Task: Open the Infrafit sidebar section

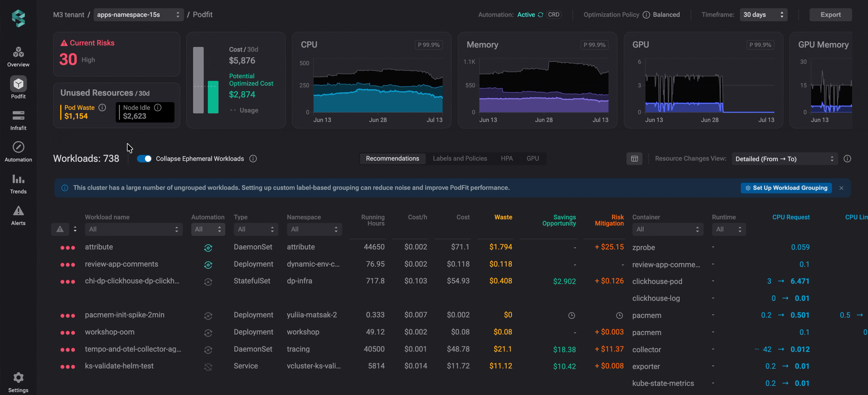Action: pos(18,120)
